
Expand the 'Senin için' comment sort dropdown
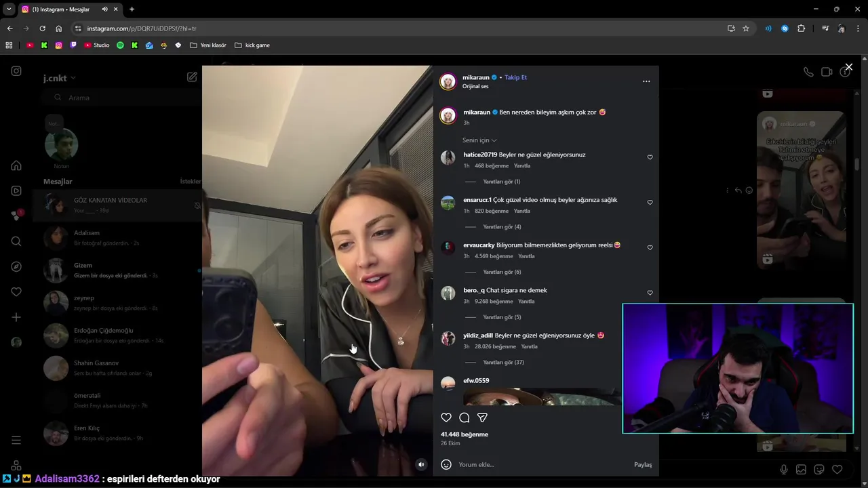pyautogui.click(x=479, y=140)
